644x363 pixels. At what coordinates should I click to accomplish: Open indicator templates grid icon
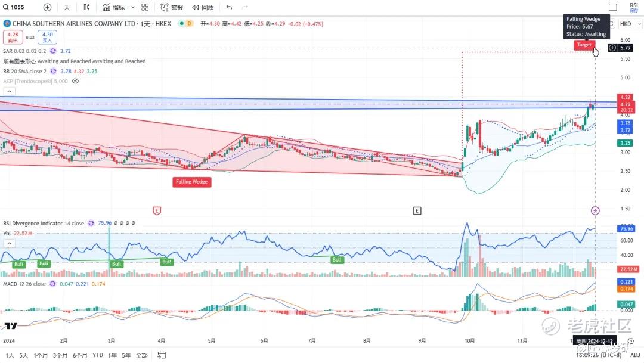(145, 7)
